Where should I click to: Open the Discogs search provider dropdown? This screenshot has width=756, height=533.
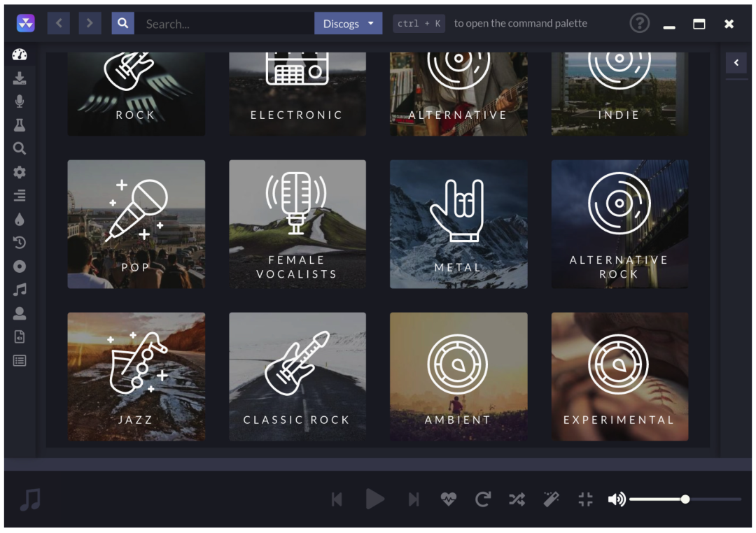[348, 24]
